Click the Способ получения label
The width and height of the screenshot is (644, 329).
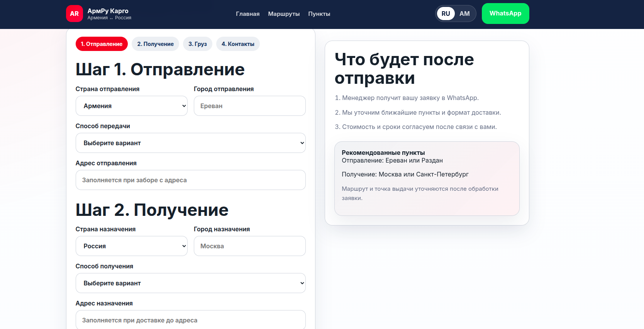point(104,266)
